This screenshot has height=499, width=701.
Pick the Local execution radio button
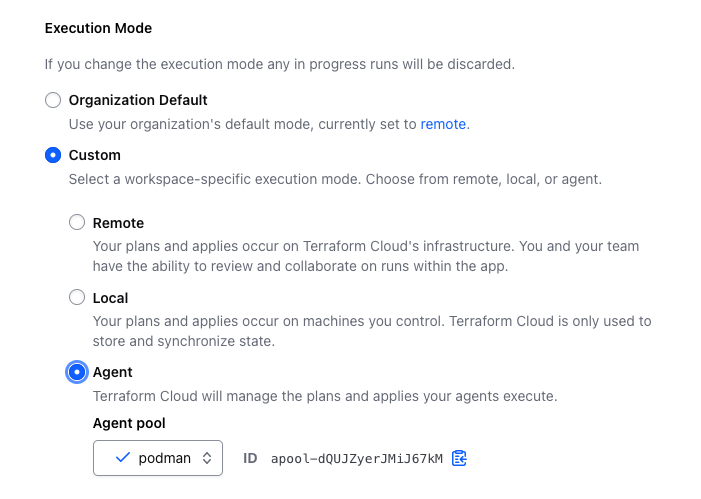coord(77,297)
